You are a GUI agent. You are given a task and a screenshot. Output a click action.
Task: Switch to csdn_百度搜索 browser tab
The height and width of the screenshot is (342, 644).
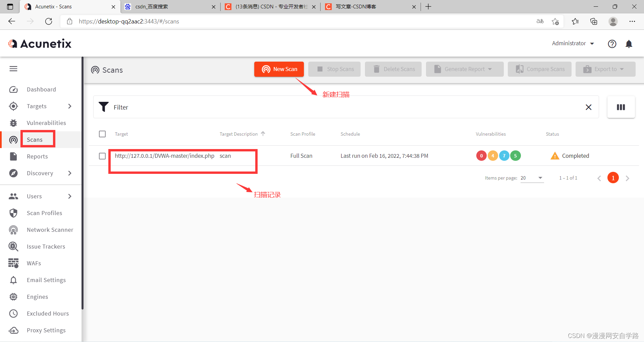click(170, 7)
